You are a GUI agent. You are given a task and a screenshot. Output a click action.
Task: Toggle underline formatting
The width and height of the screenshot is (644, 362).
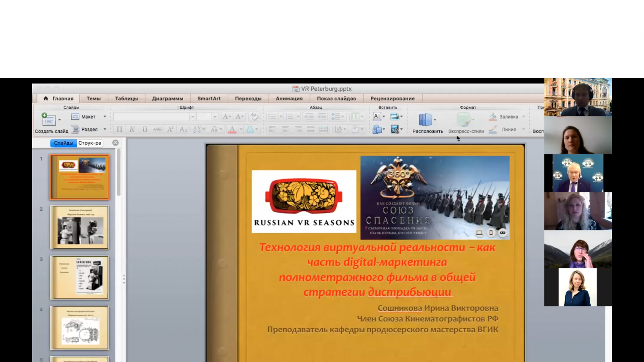145,129
